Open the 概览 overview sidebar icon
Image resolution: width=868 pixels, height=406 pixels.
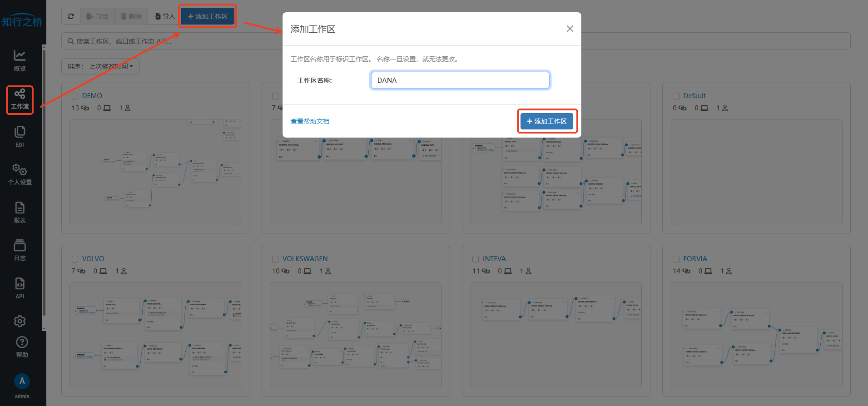tap(20, 60)
